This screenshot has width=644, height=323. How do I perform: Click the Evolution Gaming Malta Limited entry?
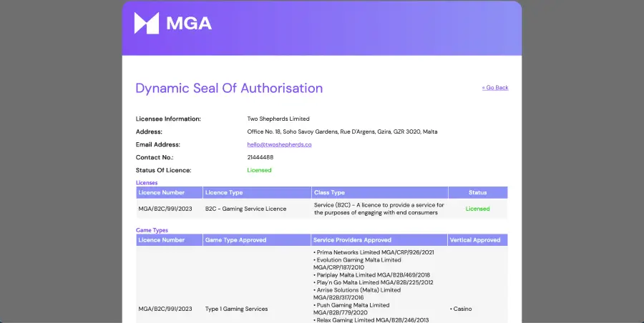357,264
